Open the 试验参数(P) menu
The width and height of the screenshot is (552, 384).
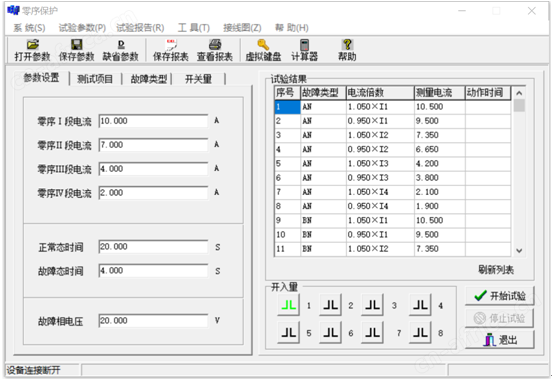(82, 27)
